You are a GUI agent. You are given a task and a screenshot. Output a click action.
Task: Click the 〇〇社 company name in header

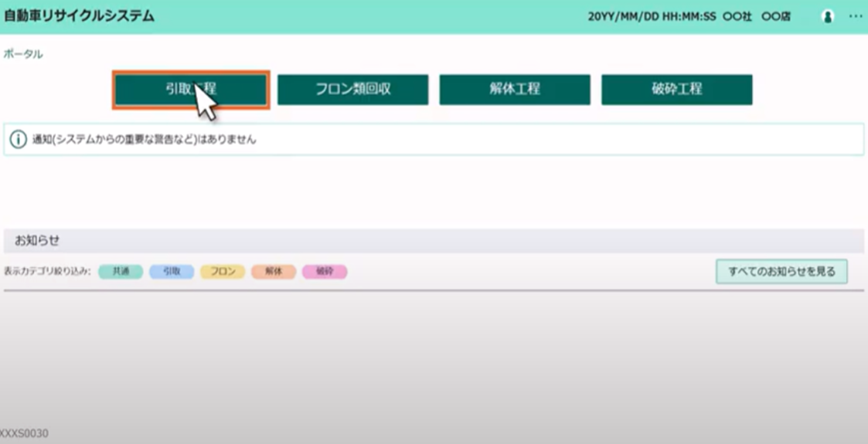pyautogui.click(x=737, y=17)
